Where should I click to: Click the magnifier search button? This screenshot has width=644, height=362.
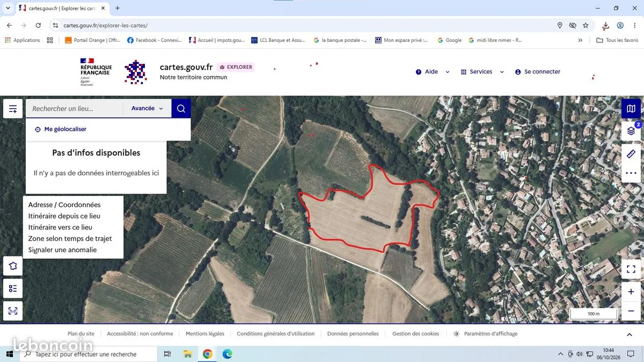tap(181, 108)
